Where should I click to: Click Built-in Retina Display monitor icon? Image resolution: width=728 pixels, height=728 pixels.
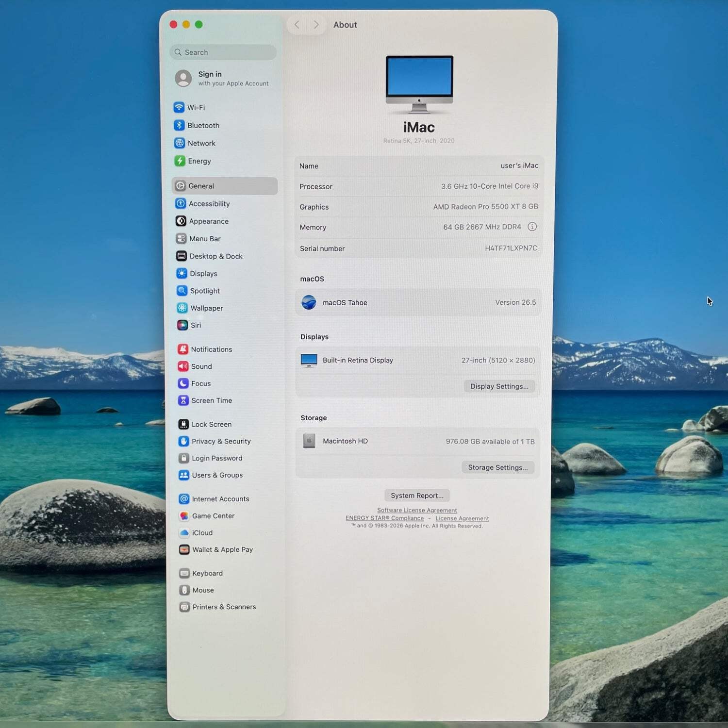309,360
